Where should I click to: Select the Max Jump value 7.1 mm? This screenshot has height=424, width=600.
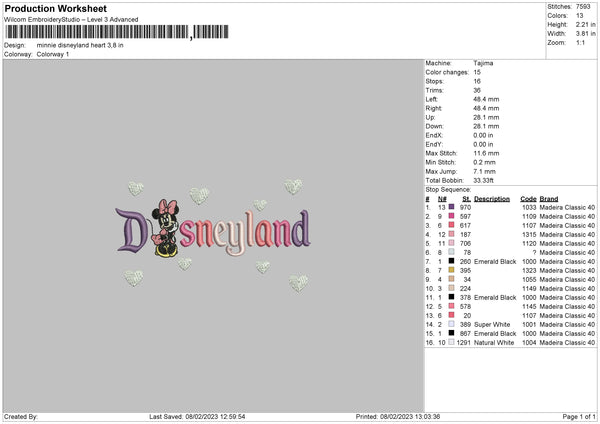484,171
